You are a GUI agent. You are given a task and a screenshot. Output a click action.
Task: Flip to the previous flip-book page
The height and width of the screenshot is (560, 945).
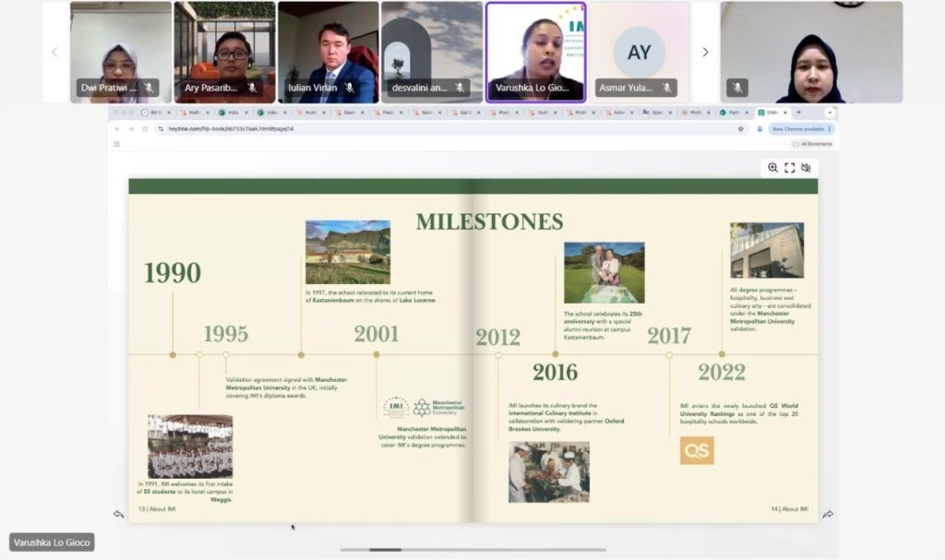[x=118, y=514]
